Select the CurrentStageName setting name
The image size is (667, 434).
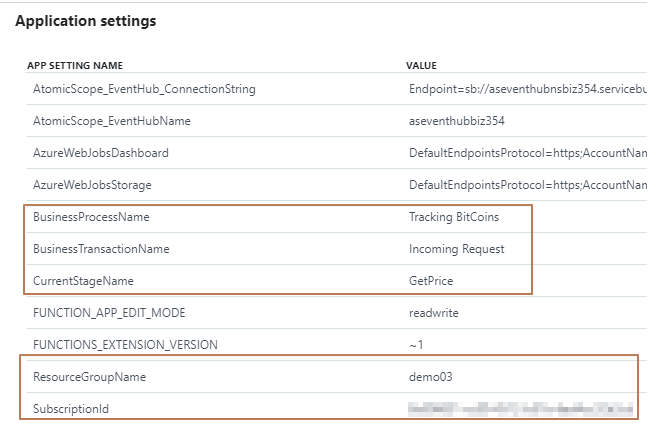83,281
